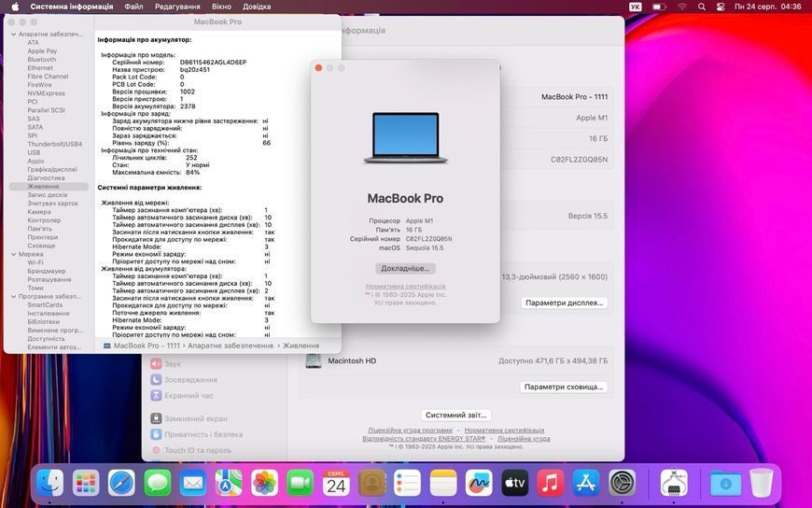
Task: Open Reminders app in Dock
Action: tap(408, 483)
